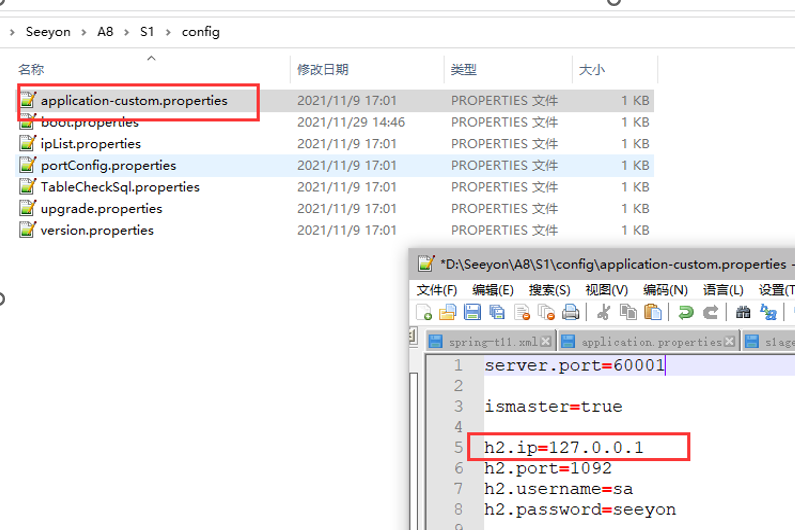Click the Close All icon in Notepad++
Image resolution: width=795 pixels, height=530 pixels.
pos(546,312)
